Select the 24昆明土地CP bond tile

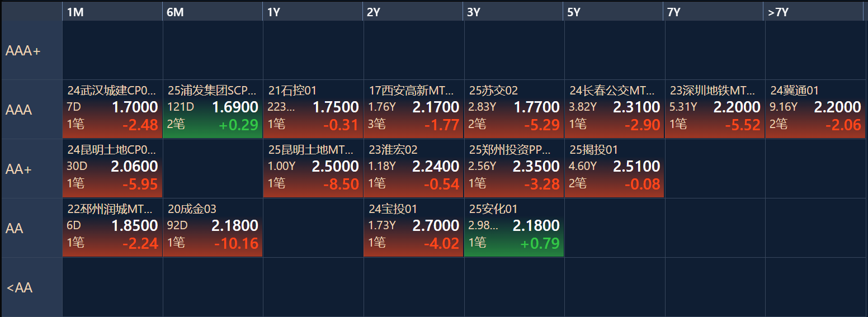click(x=112, y=168)
